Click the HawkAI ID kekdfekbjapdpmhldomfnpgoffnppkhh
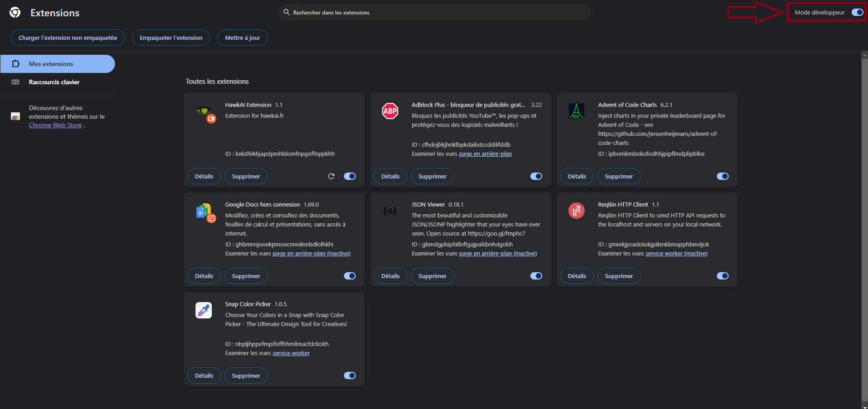This screenshot has width=868, height=409. pyautogui.click(x=285, y=154)
